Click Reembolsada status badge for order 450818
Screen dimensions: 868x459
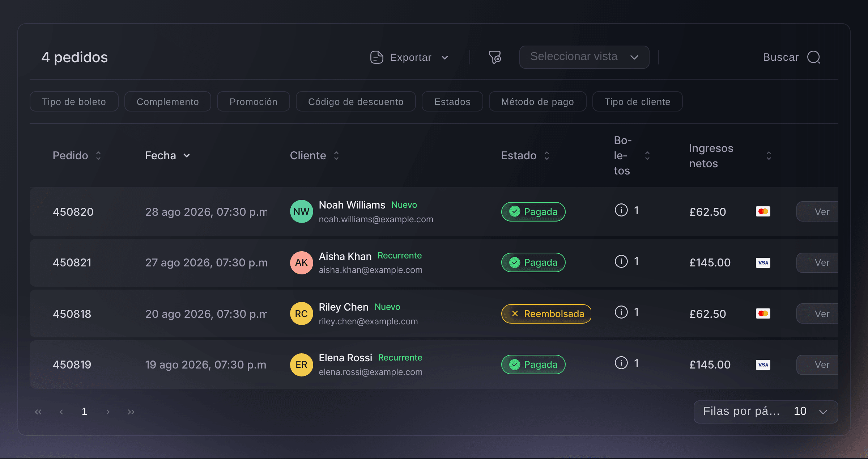coord(546,314)
